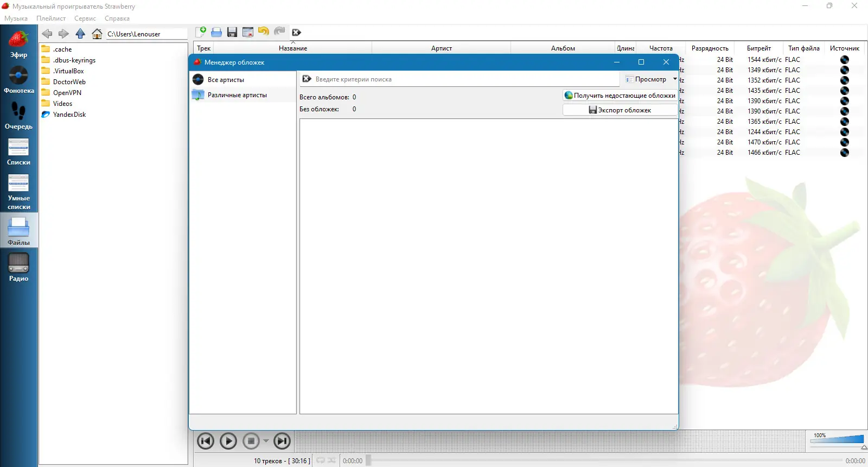Start playback with the Play button
Screen dimensions: 868x467
[x=228, y=441]
